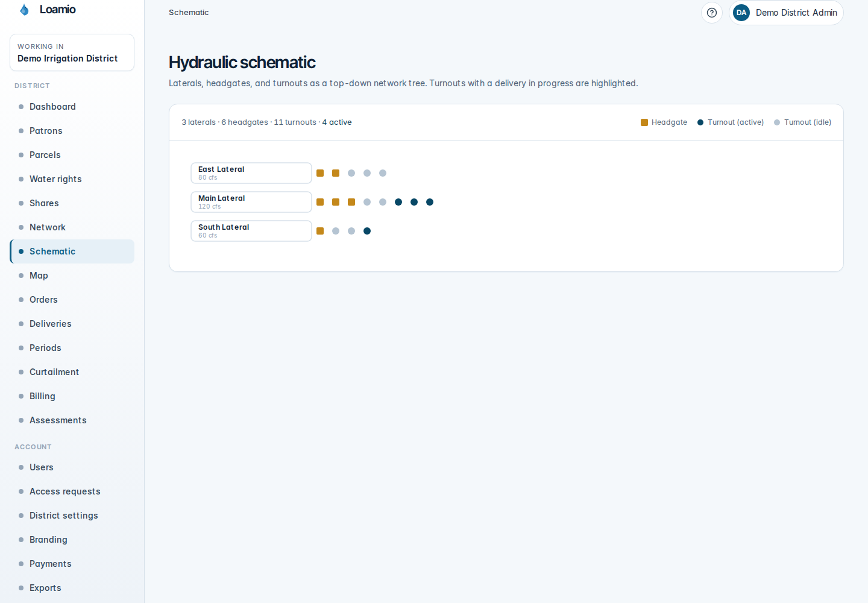Navigate to Periods

(72, 348)
